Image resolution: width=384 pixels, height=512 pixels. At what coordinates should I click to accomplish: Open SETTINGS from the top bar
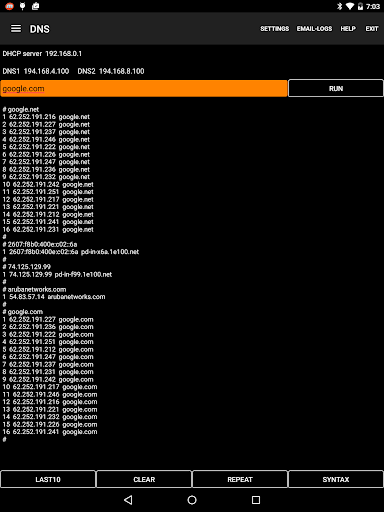[275, 29]
